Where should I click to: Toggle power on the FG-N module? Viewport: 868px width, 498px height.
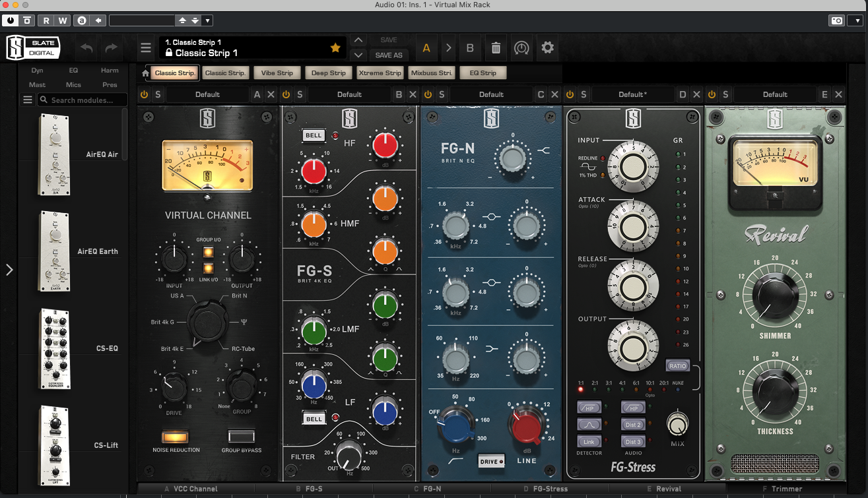pyautogui.click(x=428, y=94)
